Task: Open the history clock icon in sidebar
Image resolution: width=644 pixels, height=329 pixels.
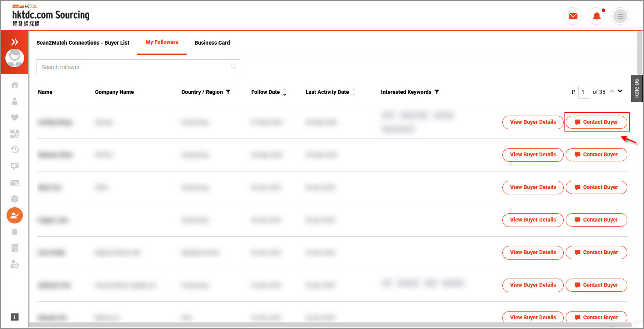Action: [15, 150]
